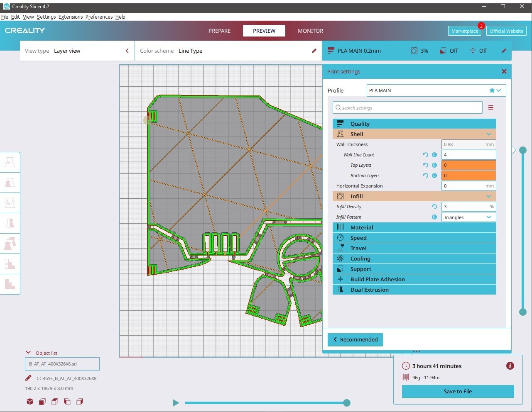Select the Move tool in left toolbar
This screenshot has height=412, width=532.
(x=10, y=163)
